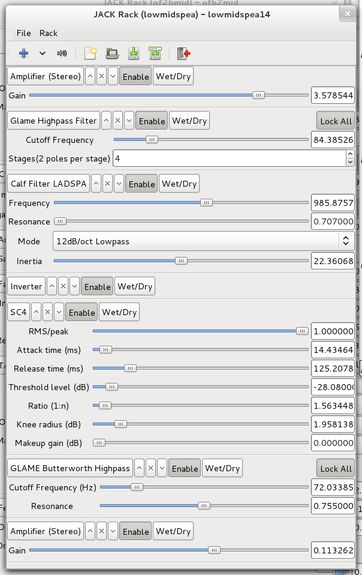362x575 pixels.
Task: Remove the bottom Amplifier (Stereo) plugin
Action: 102,531
